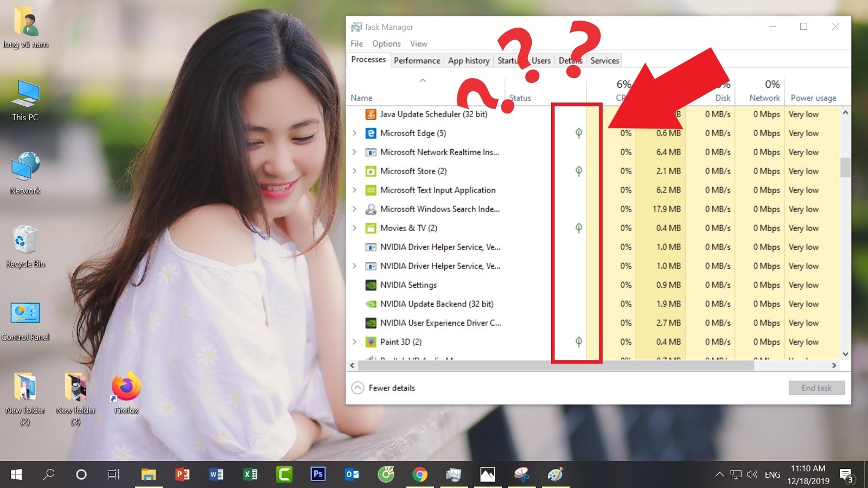Click Movies & TV suspended leaf status icon
Image resolution: width=868 pixels, height=488 pixels.
click(579, 228)
